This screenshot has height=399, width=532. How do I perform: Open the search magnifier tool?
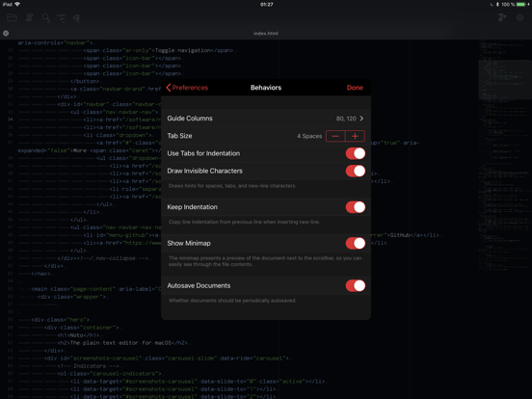(x=46, y=18)
